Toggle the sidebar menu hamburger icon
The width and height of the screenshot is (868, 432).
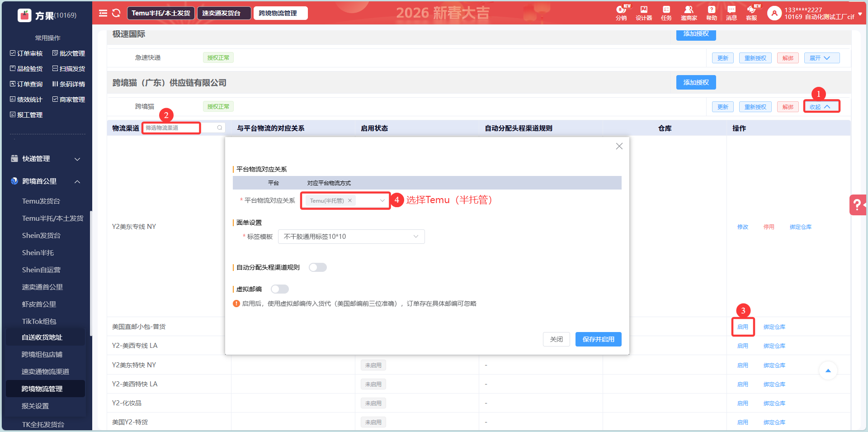point(103,13)
